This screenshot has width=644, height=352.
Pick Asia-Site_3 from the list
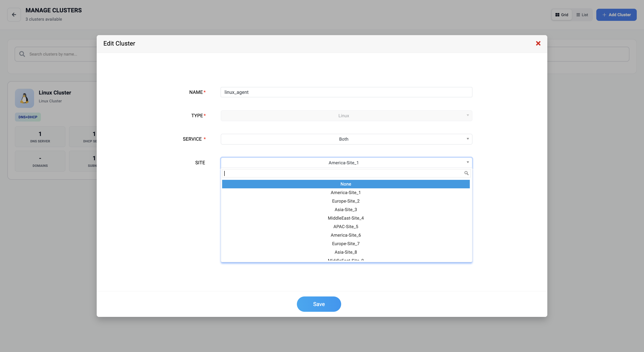pyautogui.click(x=345, y=210)
